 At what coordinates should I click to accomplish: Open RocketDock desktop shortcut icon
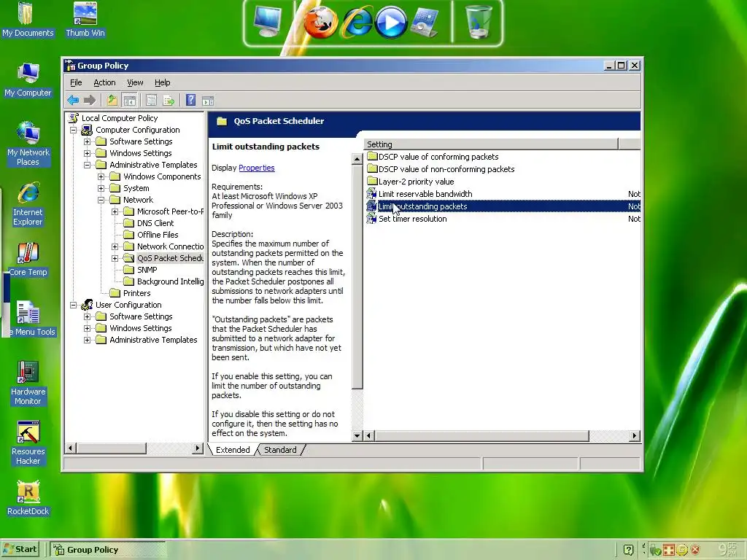pyautogui.click(x=28, y=499)
